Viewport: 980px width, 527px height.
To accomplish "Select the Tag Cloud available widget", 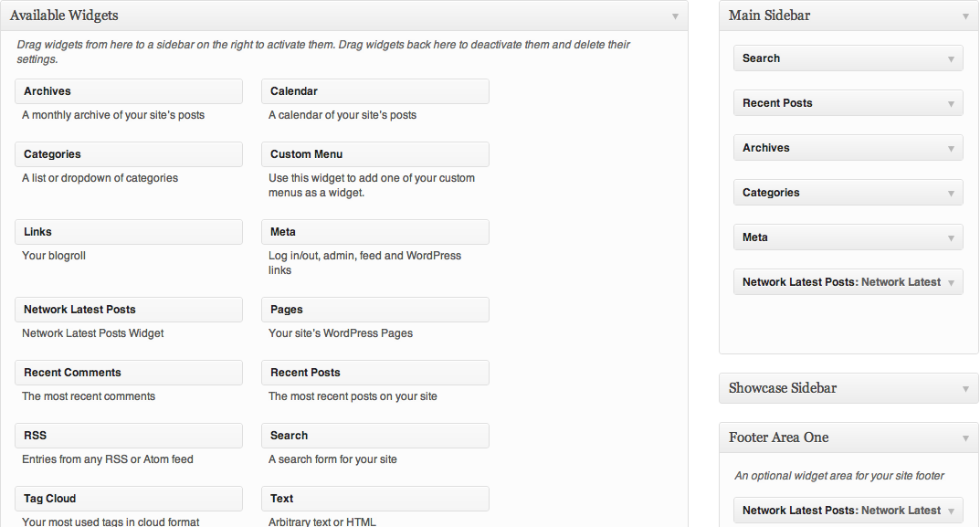I will [129, 499].
